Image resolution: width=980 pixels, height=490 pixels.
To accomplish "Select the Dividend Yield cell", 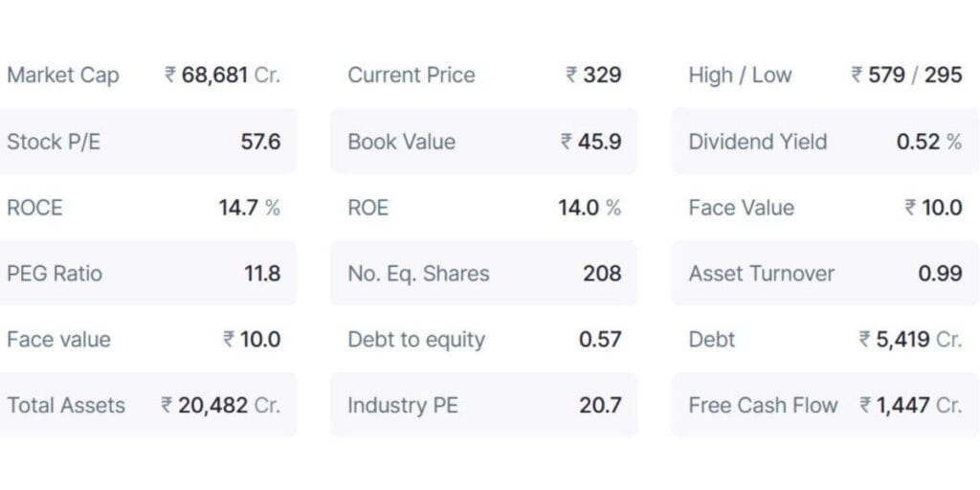I will point(824,142).
